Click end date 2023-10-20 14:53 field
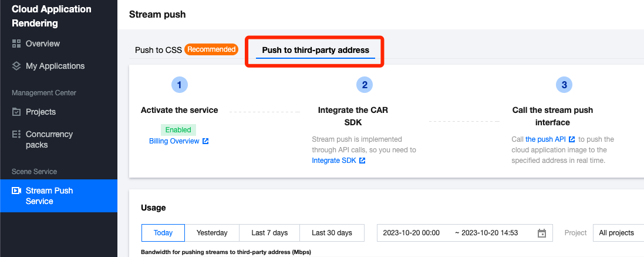Screen dimensions: 644x257 click(x=490, y=233)
